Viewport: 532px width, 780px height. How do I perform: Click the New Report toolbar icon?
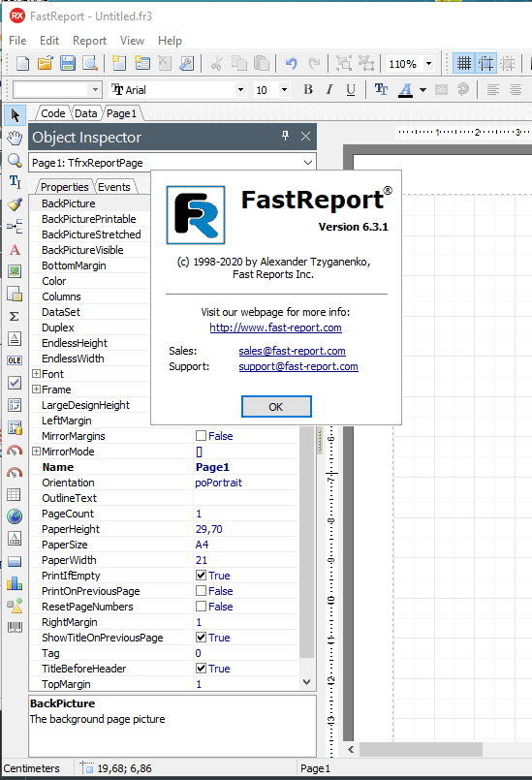click(x=23, y=64)
